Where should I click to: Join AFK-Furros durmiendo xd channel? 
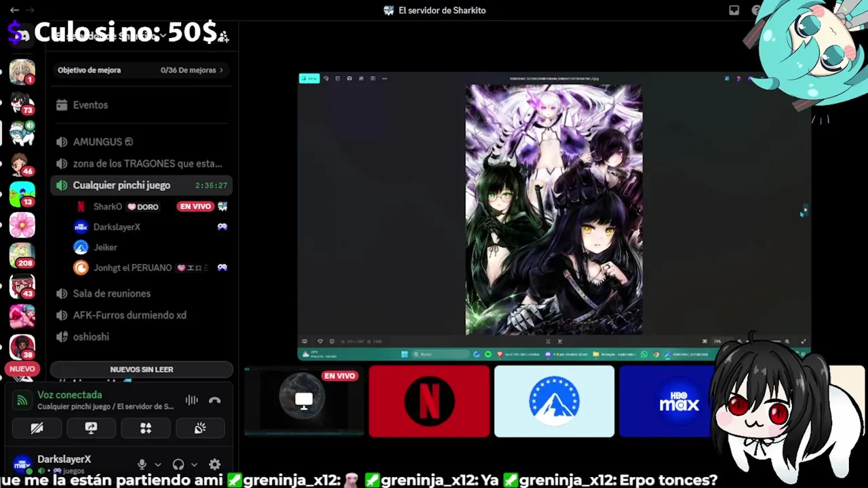[141, 315]
